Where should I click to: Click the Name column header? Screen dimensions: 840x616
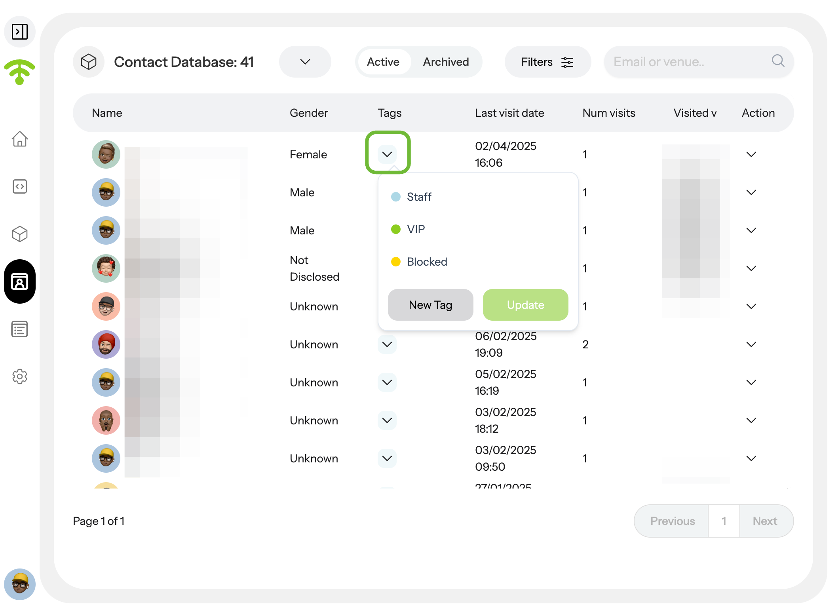click(x=107, y=113)
